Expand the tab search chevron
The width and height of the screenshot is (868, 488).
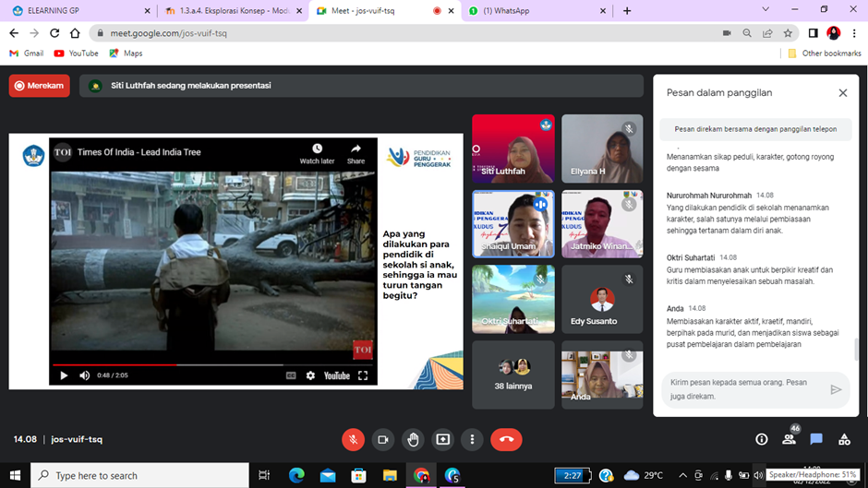pyautogui.click(x=766, y=9)
